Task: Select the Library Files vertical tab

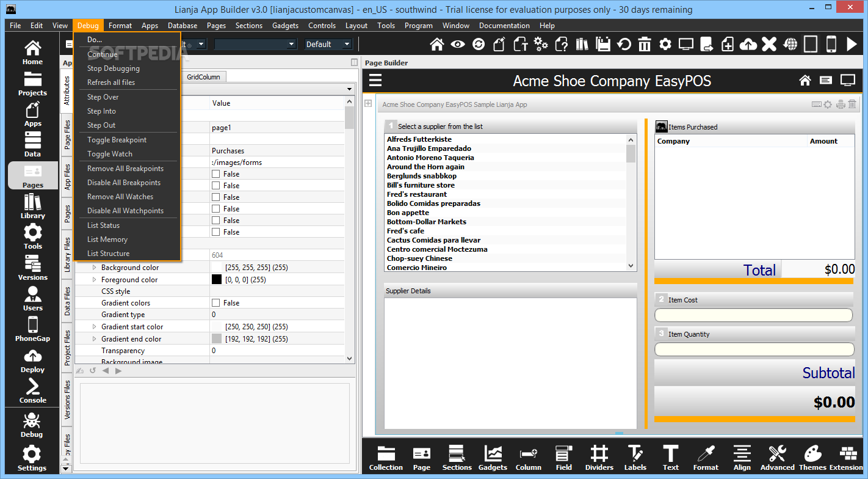Action: 67,255
